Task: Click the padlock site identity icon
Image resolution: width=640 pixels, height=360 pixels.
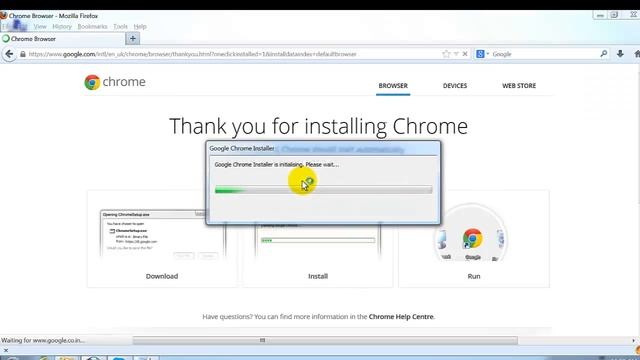Action: [23, 54]
